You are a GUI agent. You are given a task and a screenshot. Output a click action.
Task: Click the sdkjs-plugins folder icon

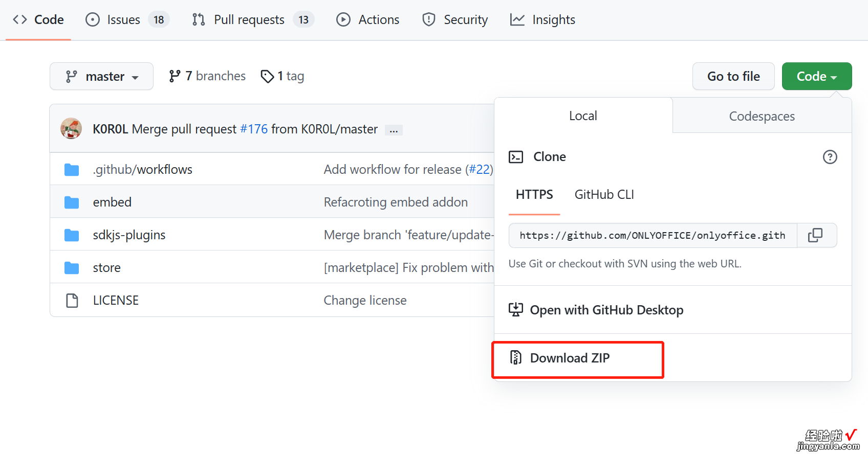tap(72, 235)
